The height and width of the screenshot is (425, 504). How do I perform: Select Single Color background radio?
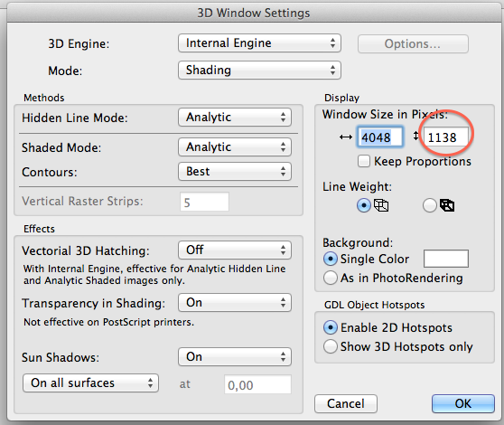point(331,259)
